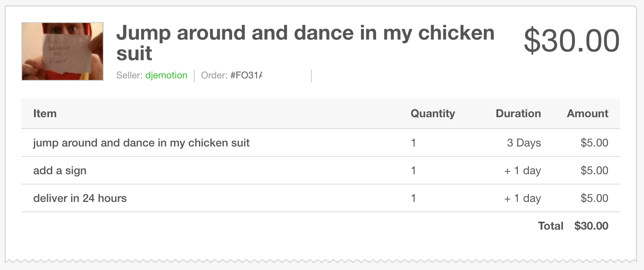This screenshot has width=644, height=270.
Task: Click the quantity of the 'add a sign' row
Action: pyautogui.click(x=413, y=171)
